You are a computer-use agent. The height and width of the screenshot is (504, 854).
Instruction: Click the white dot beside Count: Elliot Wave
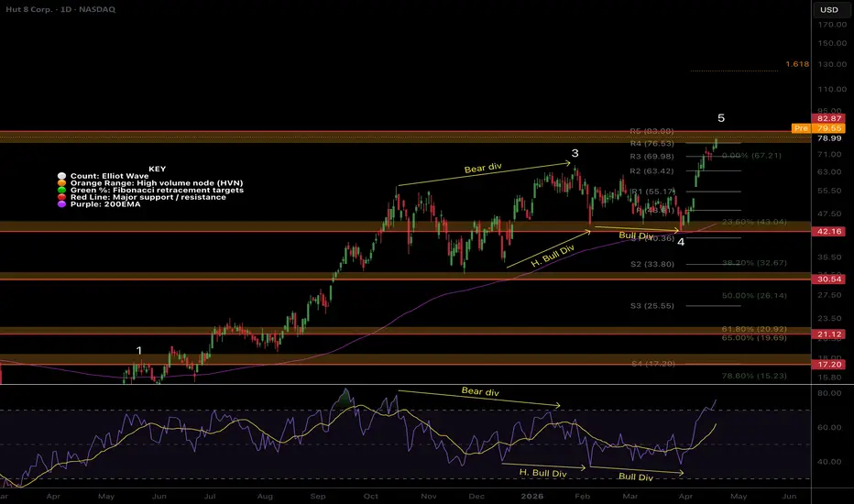[x=61, y=176]
